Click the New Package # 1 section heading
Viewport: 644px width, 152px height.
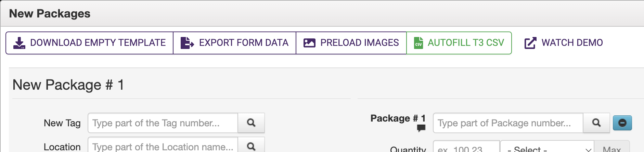pyautogui.click(x=68, y=85)
